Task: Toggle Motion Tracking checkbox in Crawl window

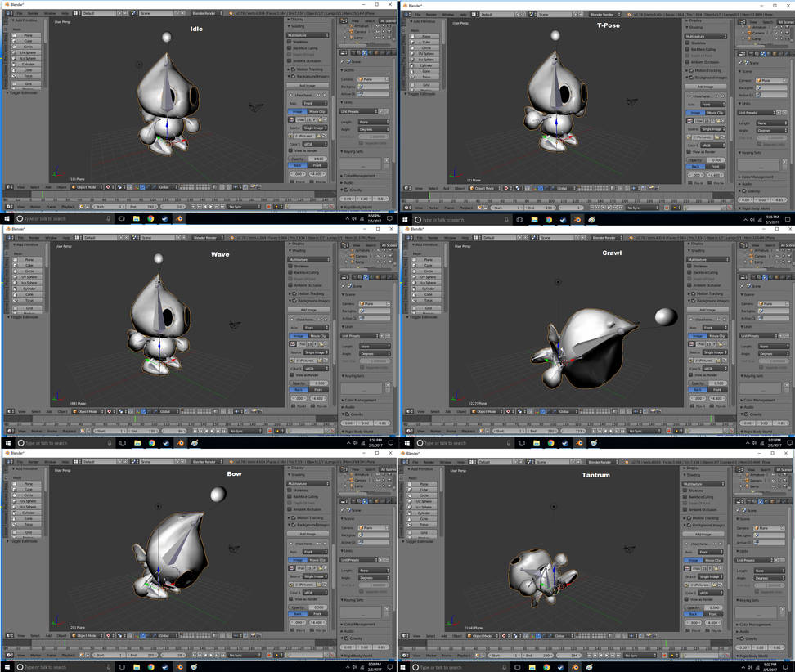Action: [x=693, y=293]
